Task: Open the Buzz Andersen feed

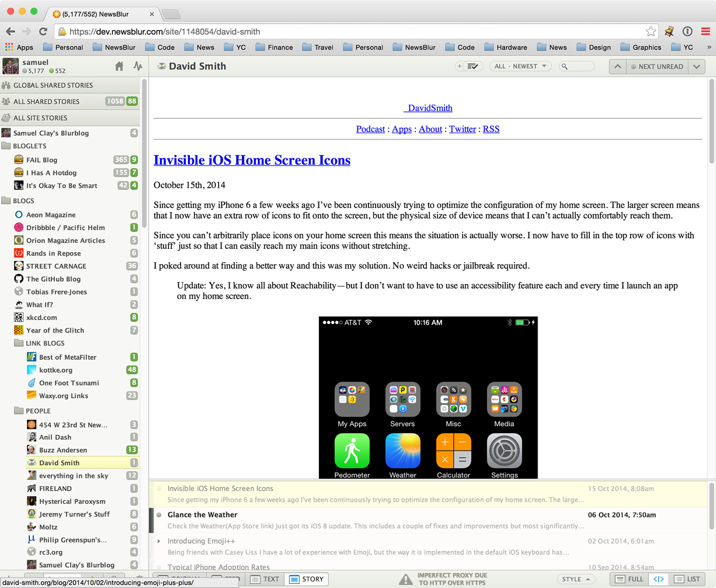Action: 70,450
